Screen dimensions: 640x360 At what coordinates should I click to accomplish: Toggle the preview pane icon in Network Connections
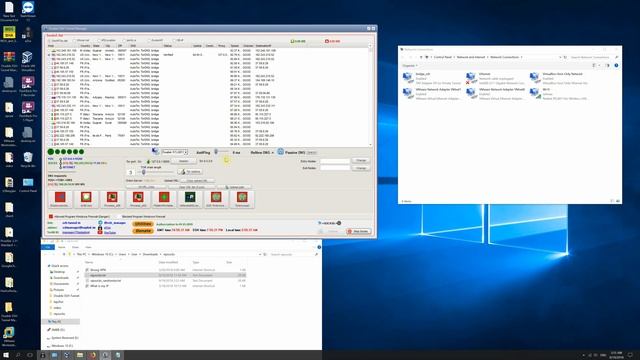(608, 65)
